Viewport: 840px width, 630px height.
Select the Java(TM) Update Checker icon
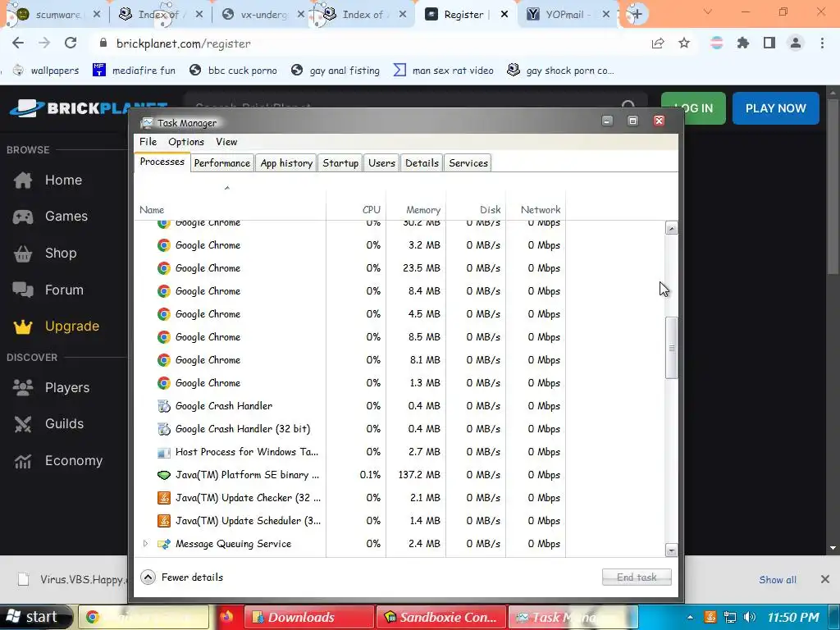[x=164, y=498]
